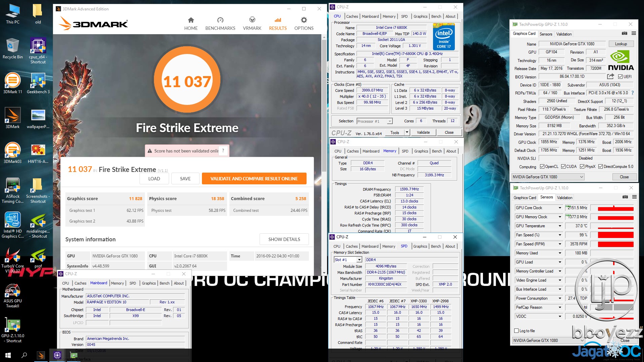The height and width of the screenshot is (362, 644).
Task: Open the Processor #1 selection dropdown in CPU-Z
Action: click(x=375, y=121)
